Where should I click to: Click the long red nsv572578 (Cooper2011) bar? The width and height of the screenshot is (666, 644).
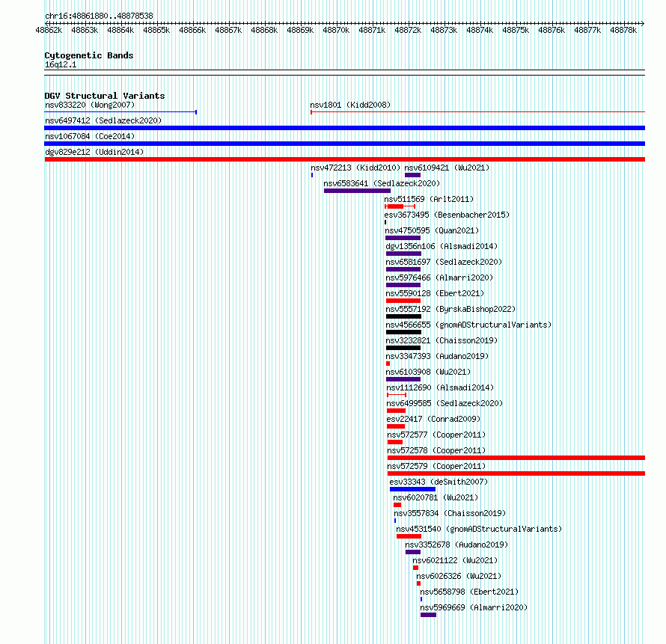(x=516, y=458)
